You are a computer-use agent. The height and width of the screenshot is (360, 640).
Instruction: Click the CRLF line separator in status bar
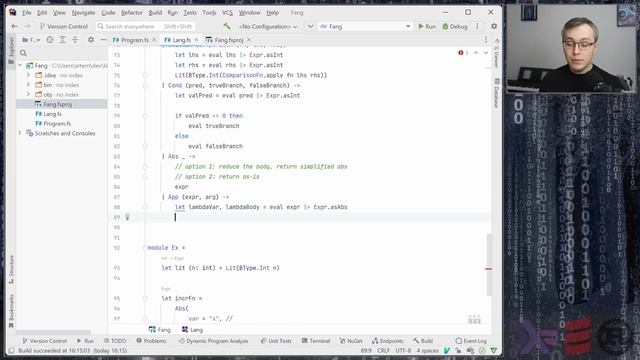coord(383,351)
